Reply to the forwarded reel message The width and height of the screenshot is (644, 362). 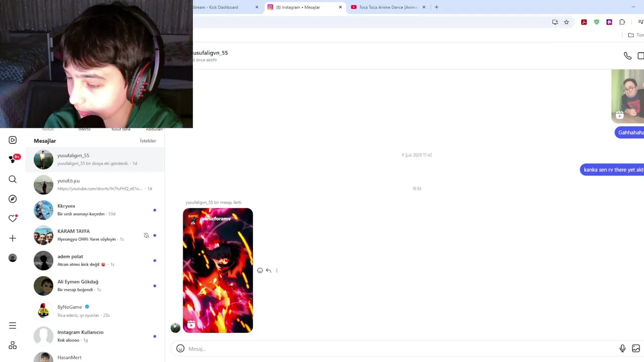(x=269, y=270)
